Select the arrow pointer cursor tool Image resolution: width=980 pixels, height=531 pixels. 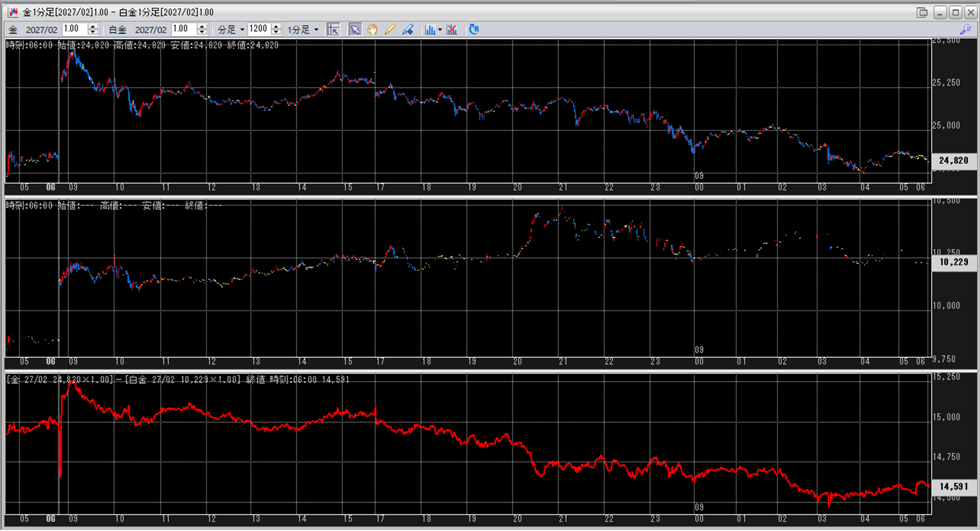click(x=355, y=30)
